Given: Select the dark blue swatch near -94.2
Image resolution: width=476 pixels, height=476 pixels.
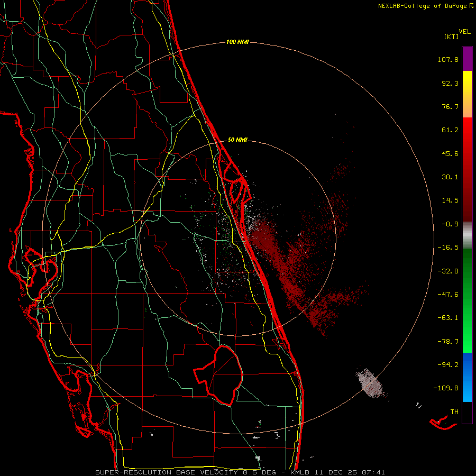Looking at the screenshot, I should 467,364.
